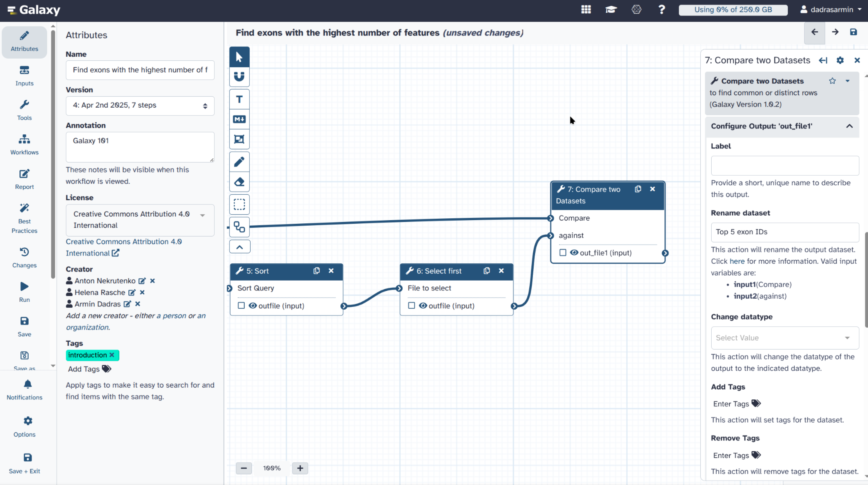
Task: Click 'a person' creator link
Action: pyautogui.click(x=171, y=316)
